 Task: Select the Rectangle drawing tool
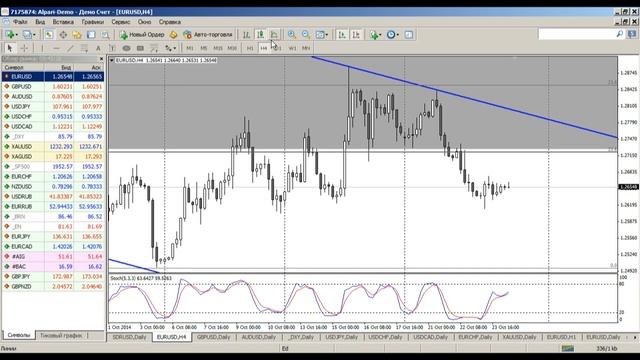(x=140, y=48)
